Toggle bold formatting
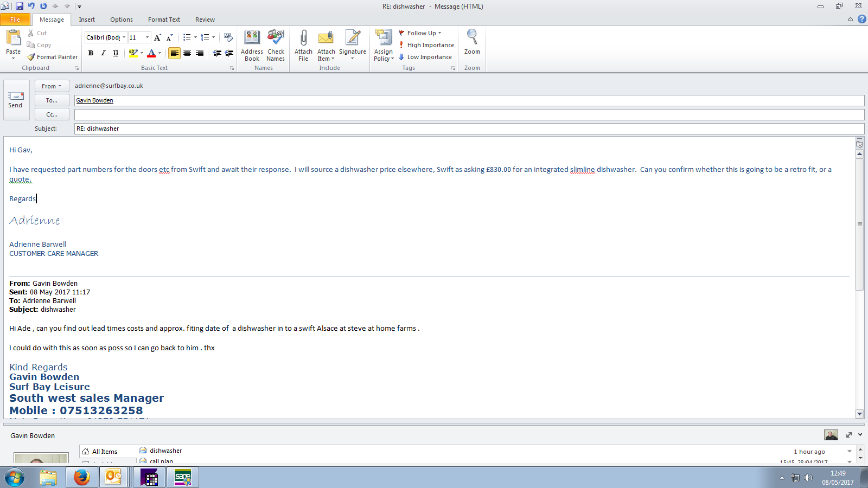The image size is (868, 488). (x=91, y=53)
